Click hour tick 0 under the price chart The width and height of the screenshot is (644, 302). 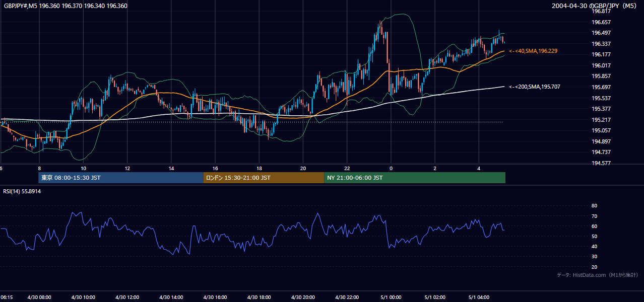coord(391,169)
